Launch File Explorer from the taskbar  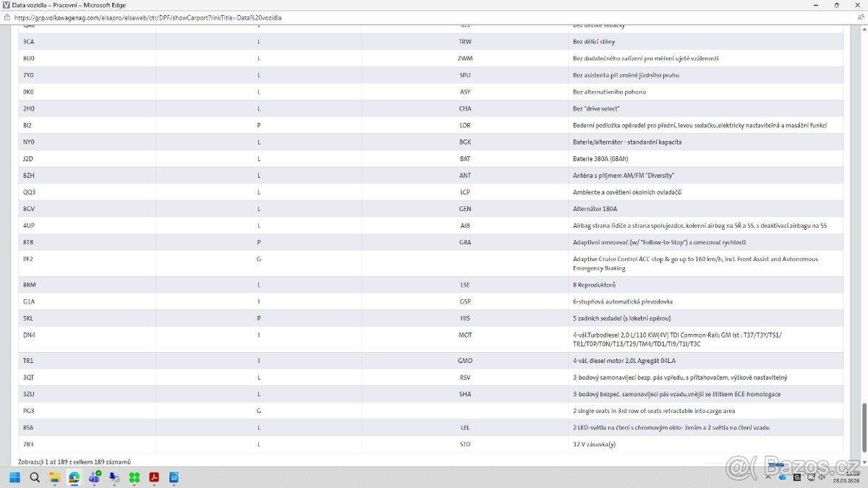[54, 477]
